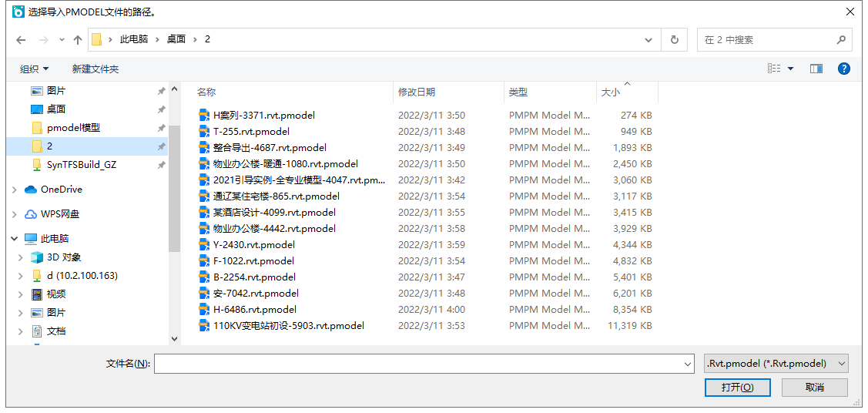Select folder 2 in quick access
The image size is (868, 413).
click(88, 146)
